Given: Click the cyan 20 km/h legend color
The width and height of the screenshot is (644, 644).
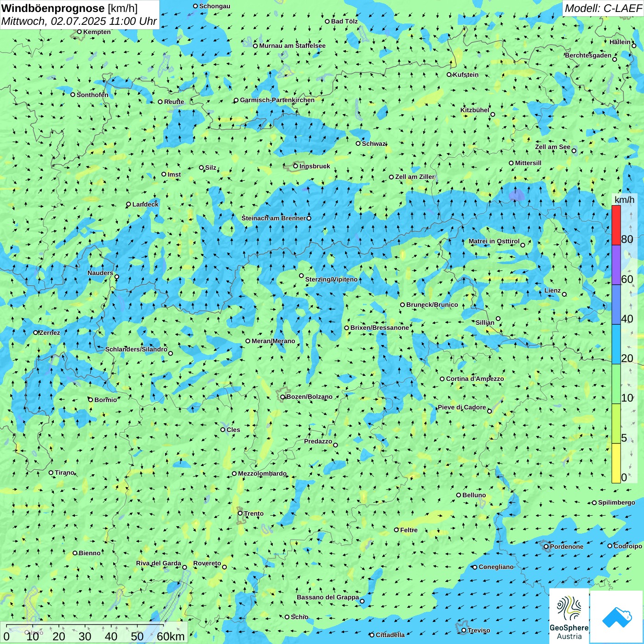Looking at the screenshot, I should (616, 344).
